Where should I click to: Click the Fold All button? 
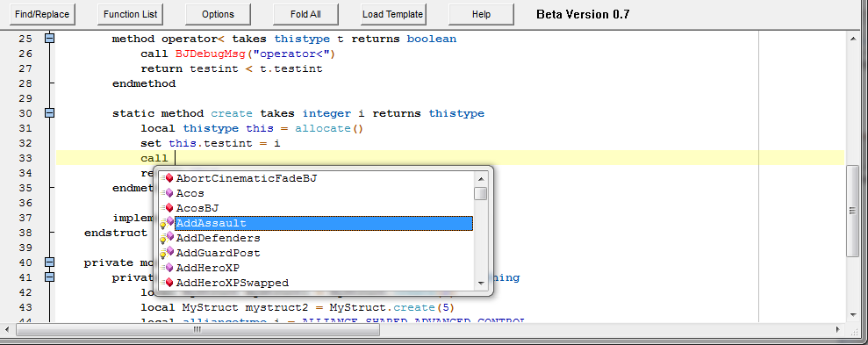point(305,14)
